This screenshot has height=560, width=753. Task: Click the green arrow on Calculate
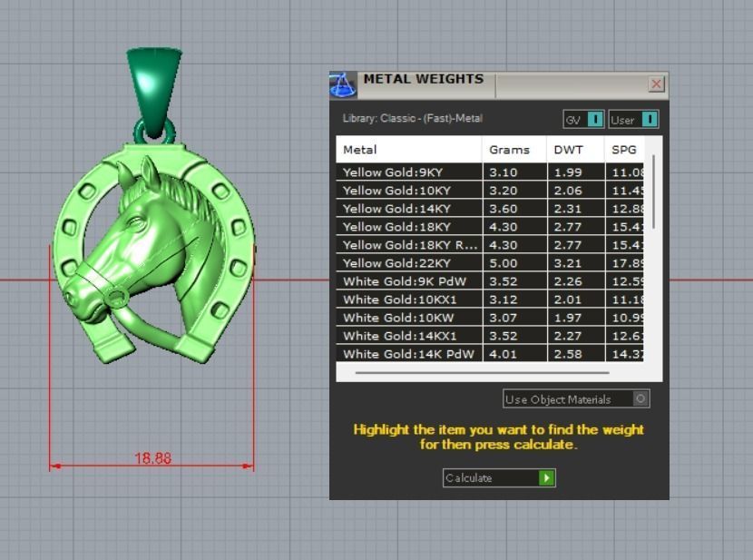[546, 478]
